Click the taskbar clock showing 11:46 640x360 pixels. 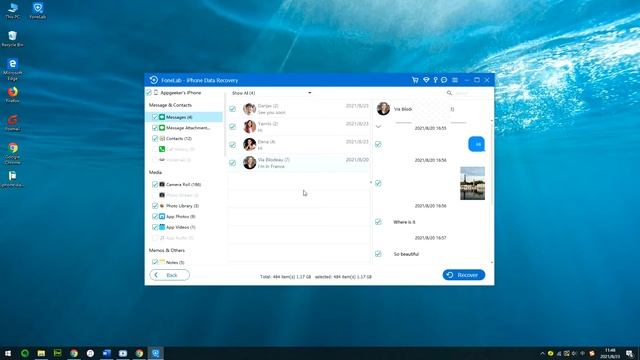click(610, 353)
